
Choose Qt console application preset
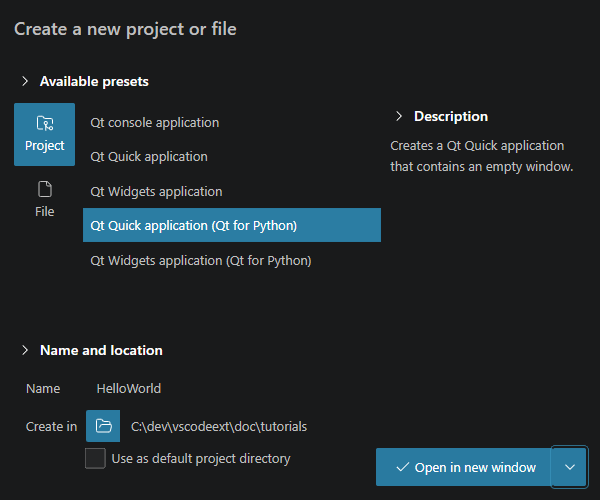tap(232, 122)
